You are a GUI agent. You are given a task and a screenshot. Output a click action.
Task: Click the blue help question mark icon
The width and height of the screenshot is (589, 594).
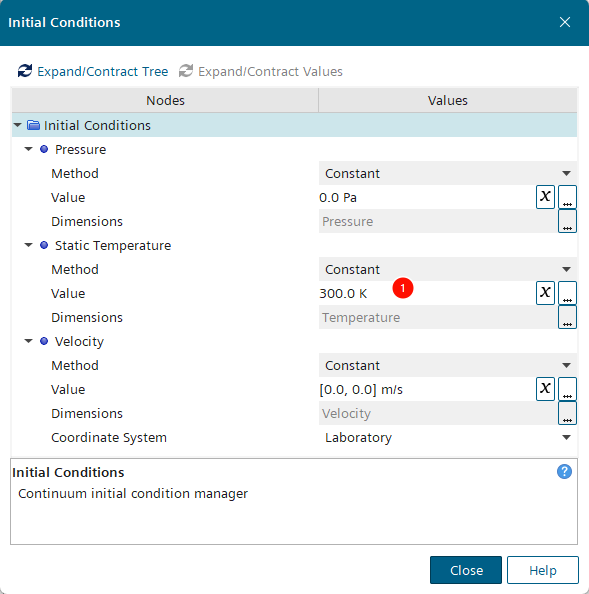(x=564, y=472)
